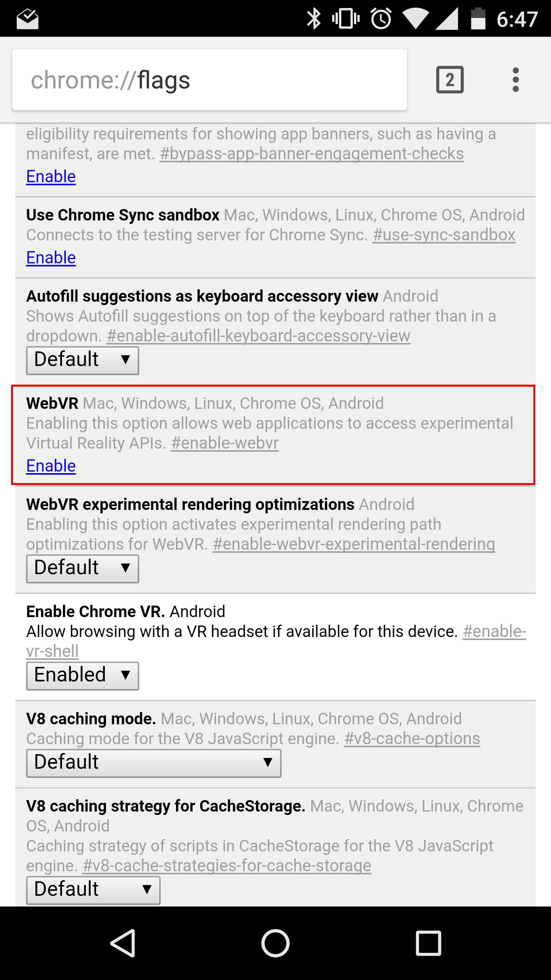Screen dimensions: 551x980
Task: Enable the Use Chrome Sync sandbox flag
Action: click(x=51, y=258)
